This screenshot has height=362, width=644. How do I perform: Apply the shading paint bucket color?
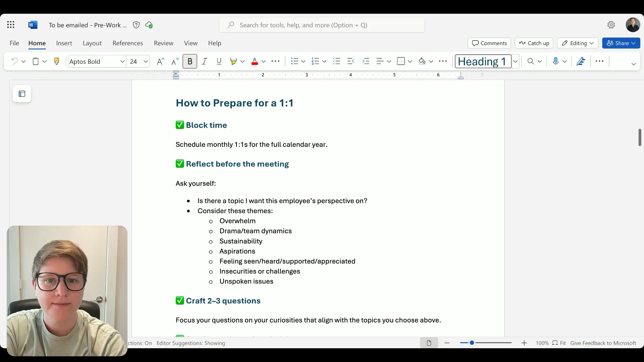pyautogui.click(x=422, y=61)
